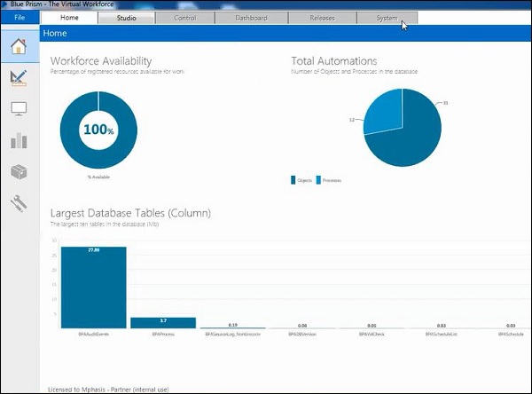Select the BPAAuditEvents bar showing 27.89
The image size is (532, 394).
click(94, 288)
